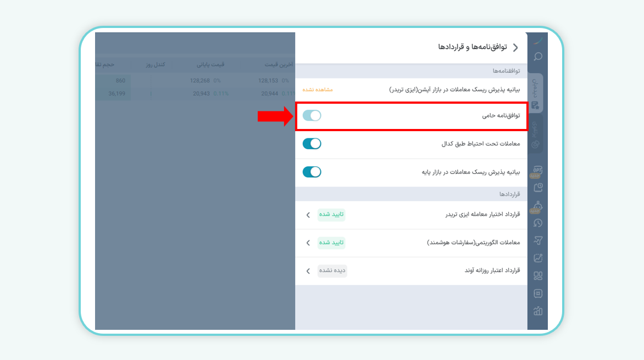Toggle the توافق‌نامه حامی switch

point(312,115)
